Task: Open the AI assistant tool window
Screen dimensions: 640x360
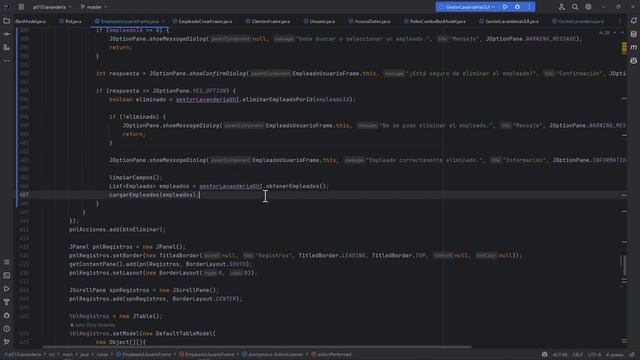Action: [633, 61]
